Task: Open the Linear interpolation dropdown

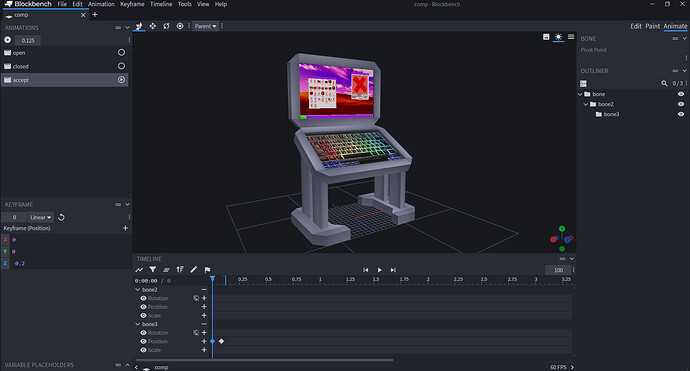Action: pos(40,217)
